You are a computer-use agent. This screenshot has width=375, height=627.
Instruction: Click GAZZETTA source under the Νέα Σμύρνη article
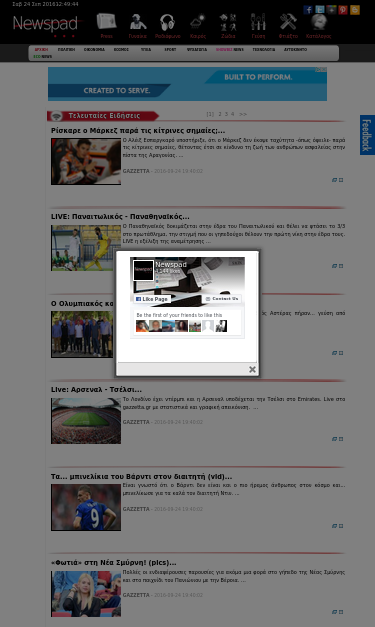[x=136, y=595]
